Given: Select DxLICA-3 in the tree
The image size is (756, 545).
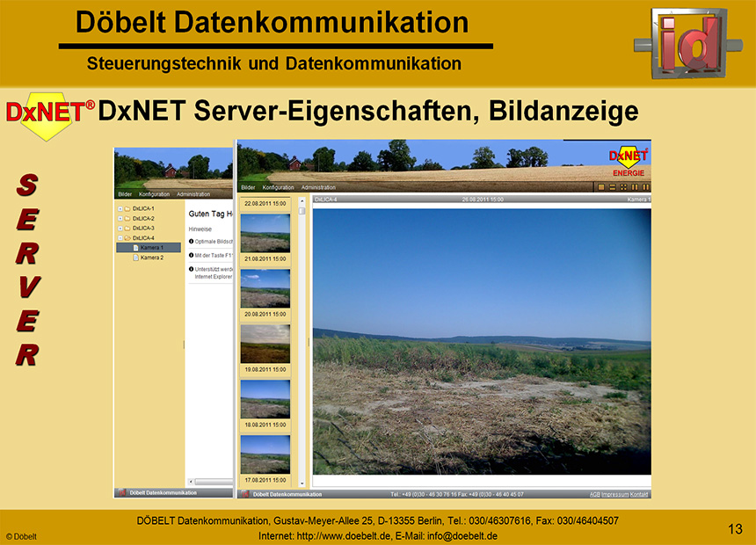Looking at the screenshot, I should tap(143, 229).
